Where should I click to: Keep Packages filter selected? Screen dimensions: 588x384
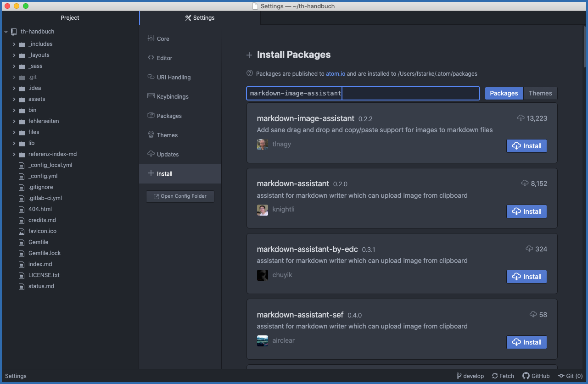[504, 93]
